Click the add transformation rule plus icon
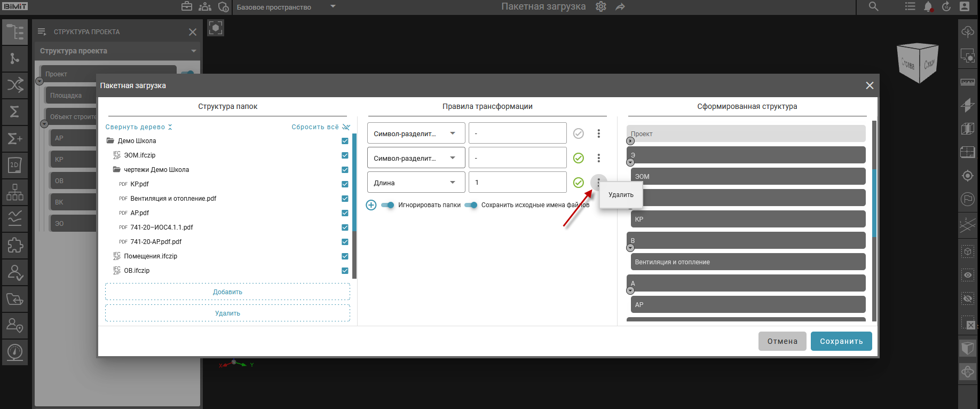This screenshot has height=409, width=980. 371,205
